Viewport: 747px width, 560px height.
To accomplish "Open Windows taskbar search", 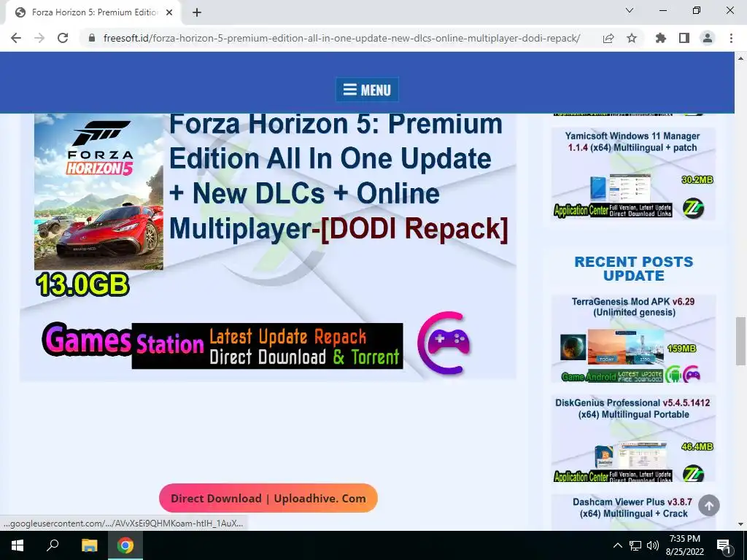I will 53,545.
